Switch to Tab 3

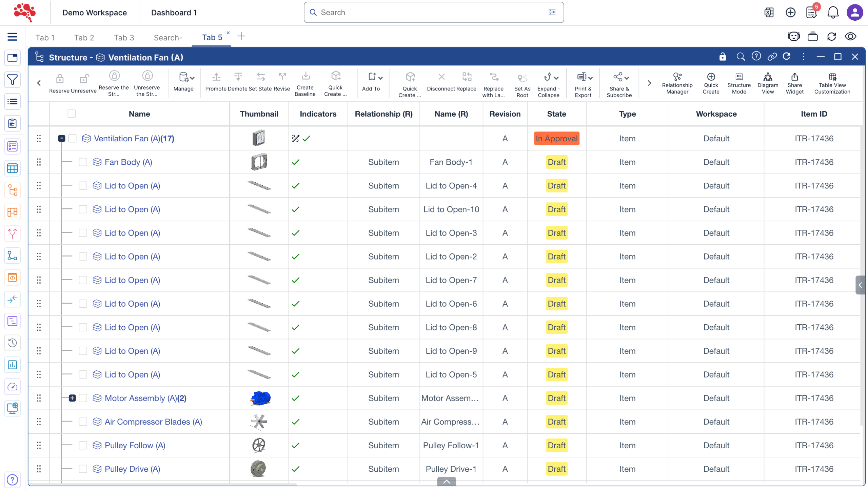click(x=124, y=38)
